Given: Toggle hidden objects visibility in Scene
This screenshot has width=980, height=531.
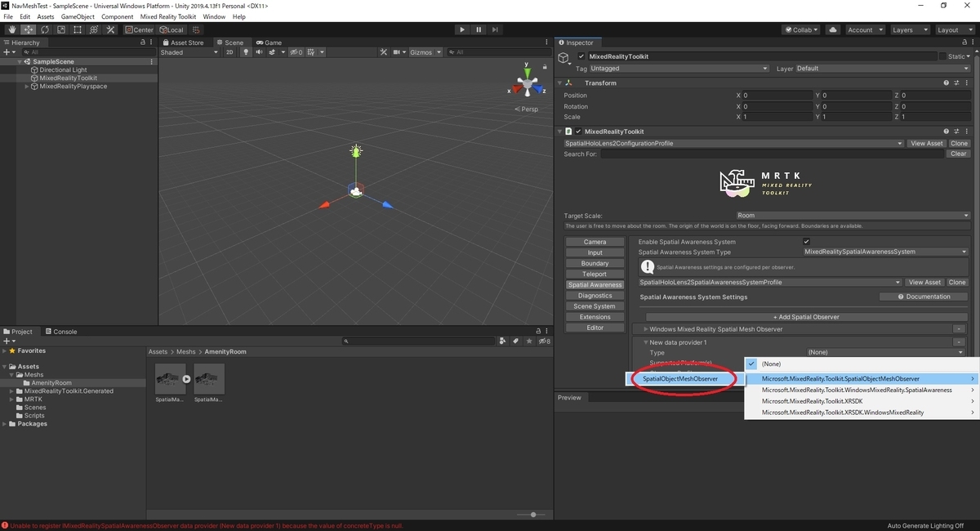Looking at the screenshot, I should tap(296, 52).
